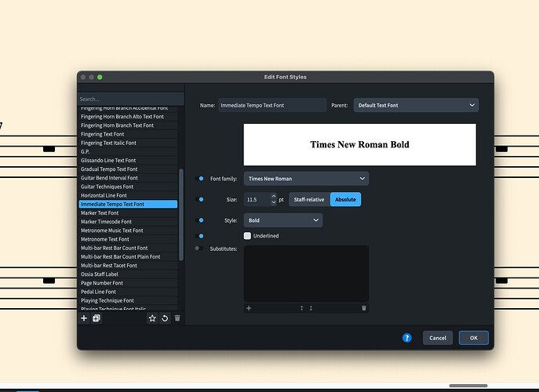Select Metronome Music Text Font
Screen dimensions: 539x392
(128, 230)
